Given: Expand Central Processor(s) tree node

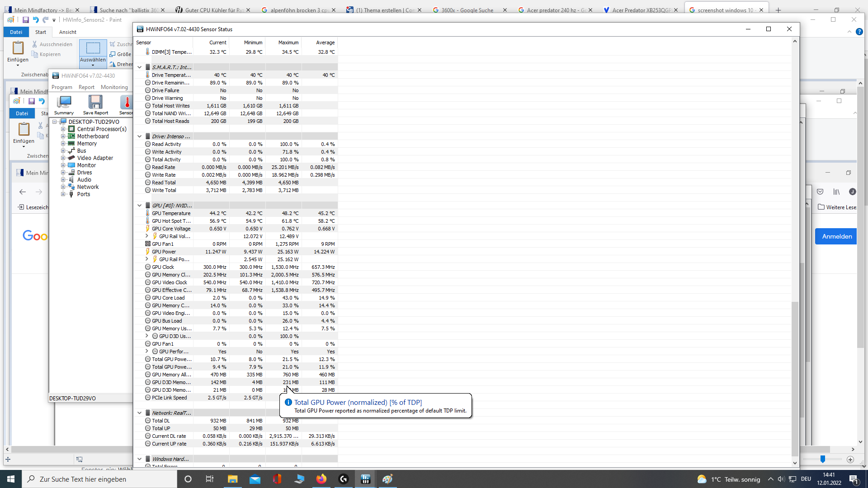Looking at the screenshot, I should pos(63,129).
